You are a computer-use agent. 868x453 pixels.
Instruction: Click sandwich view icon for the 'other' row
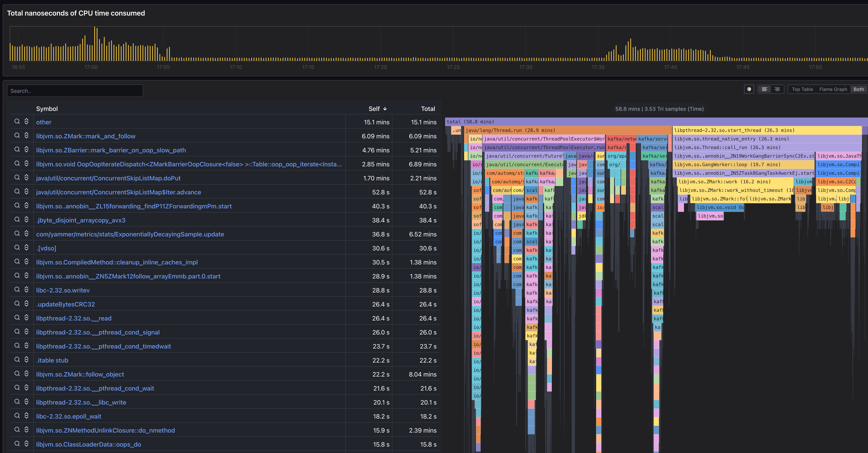point(26,121)
